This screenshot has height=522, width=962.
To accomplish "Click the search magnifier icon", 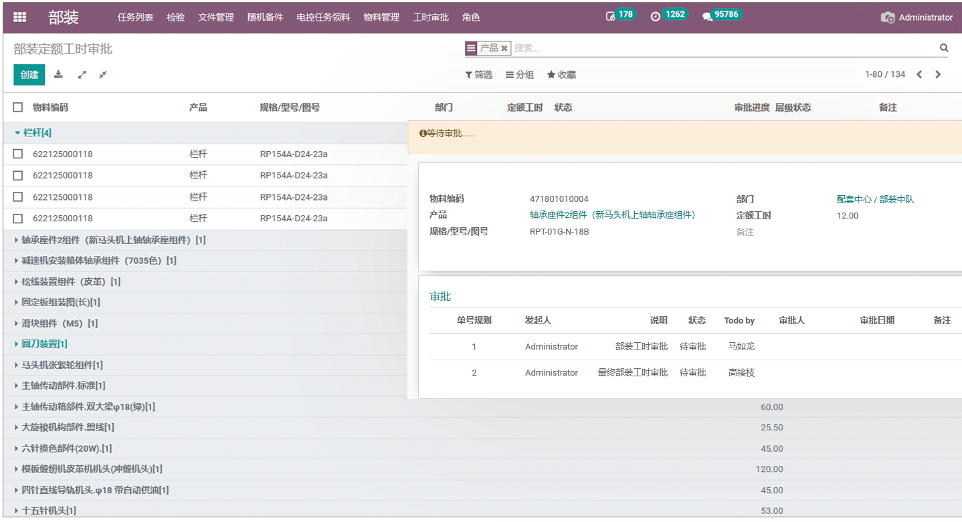I will (943, 48).
